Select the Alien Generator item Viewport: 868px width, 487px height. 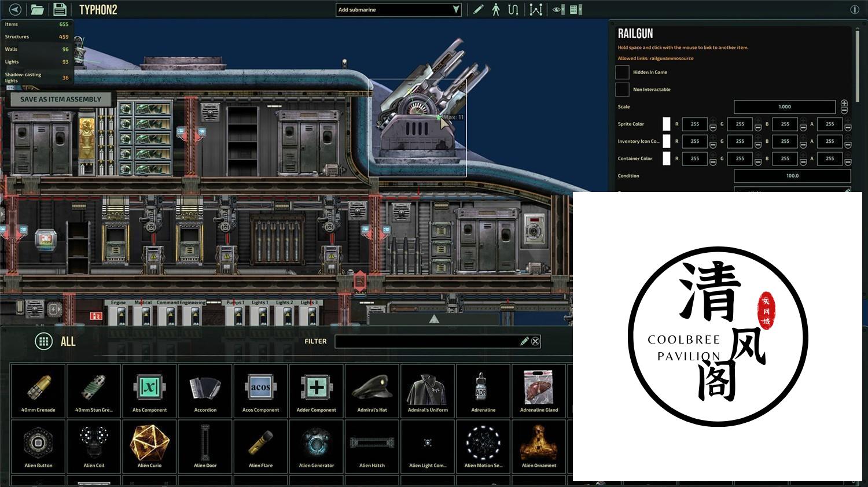click(x=317, y=446)
